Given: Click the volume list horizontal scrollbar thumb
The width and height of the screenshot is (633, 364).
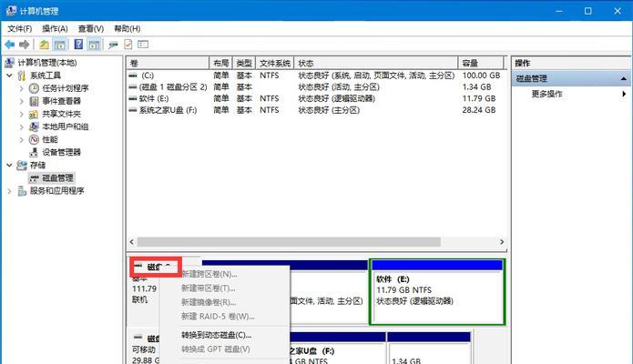Looking at the screenshot, I should click(289, 242).
